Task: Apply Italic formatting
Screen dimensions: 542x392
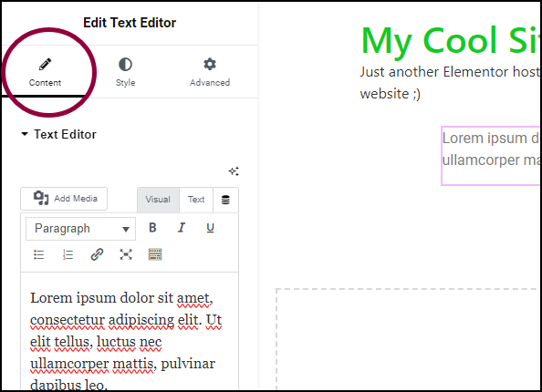Action: [182, 228]
